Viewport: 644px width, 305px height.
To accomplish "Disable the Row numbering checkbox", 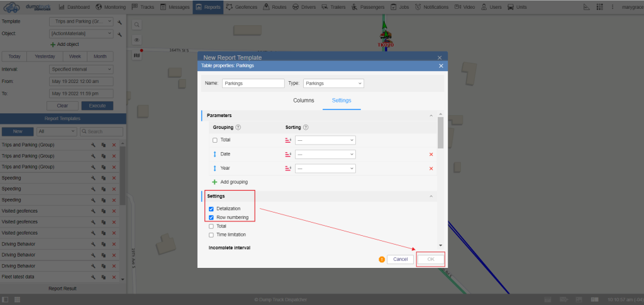I will click(211, 218).
